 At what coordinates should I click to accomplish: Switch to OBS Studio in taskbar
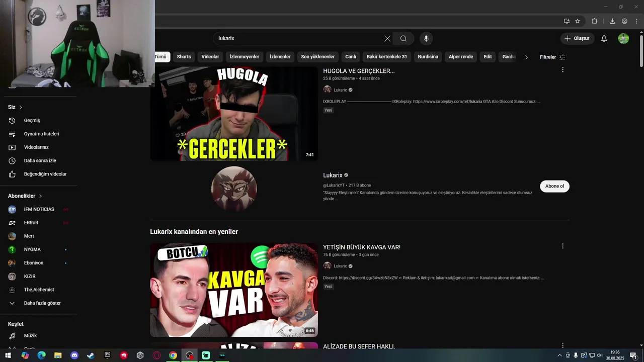point(189,355)
